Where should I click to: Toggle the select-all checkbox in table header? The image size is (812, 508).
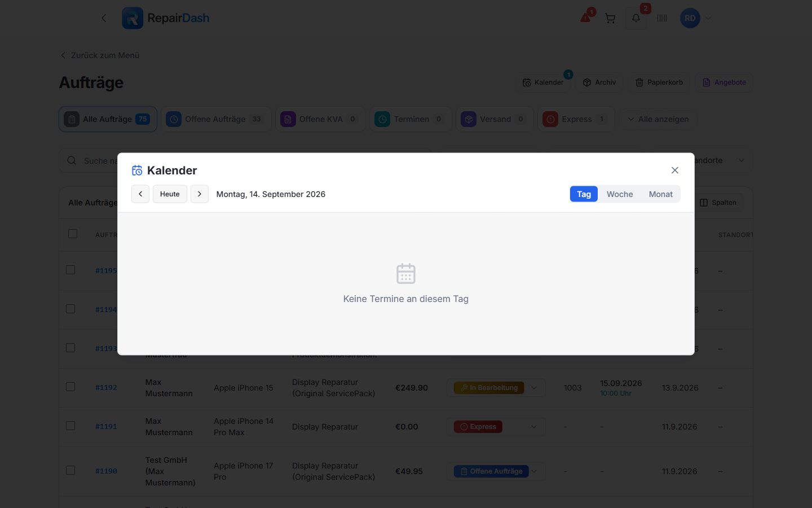tap(73, 234)
